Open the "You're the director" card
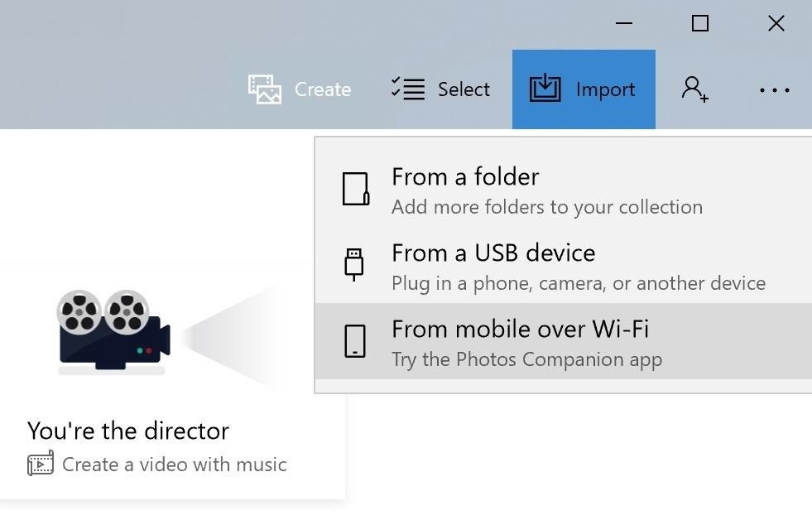Screen dimensions: 812x520 [128, 431]
